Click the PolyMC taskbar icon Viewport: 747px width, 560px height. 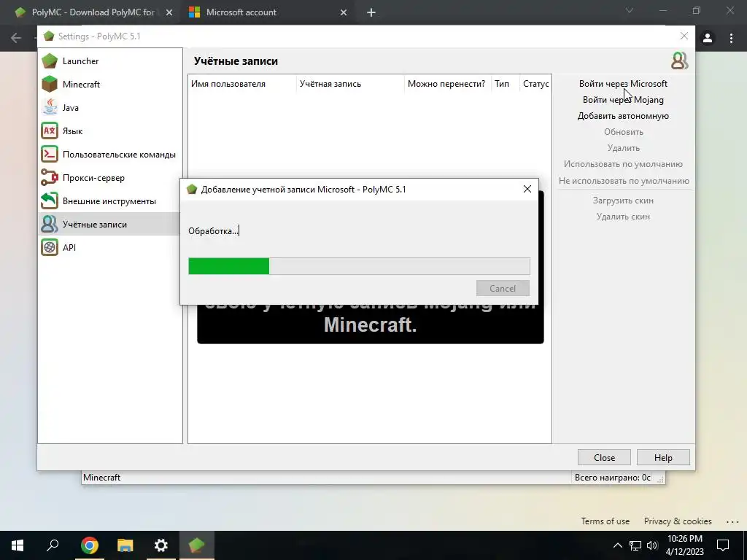click(196, 545)
